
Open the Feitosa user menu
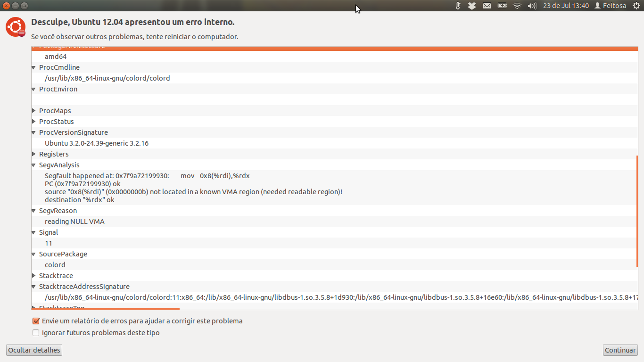pyautogui.click(x=611, y=6)
